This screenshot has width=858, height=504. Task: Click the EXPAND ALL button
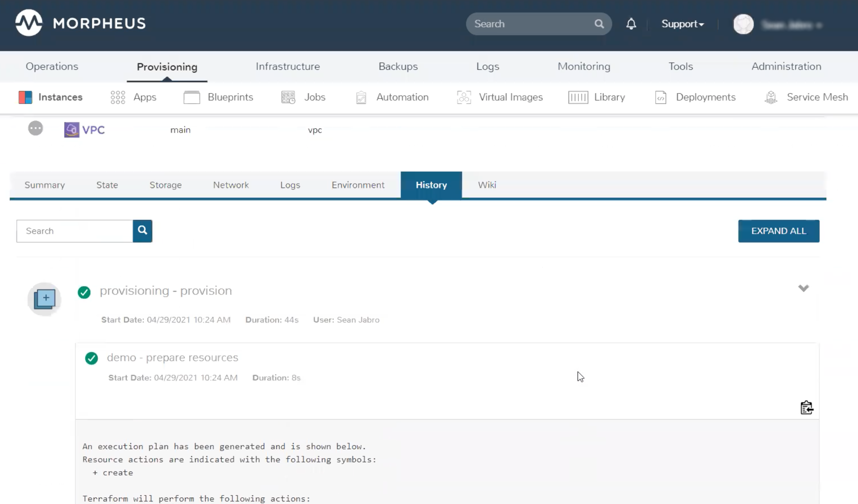pyautogui.click(x=778, y=231)
